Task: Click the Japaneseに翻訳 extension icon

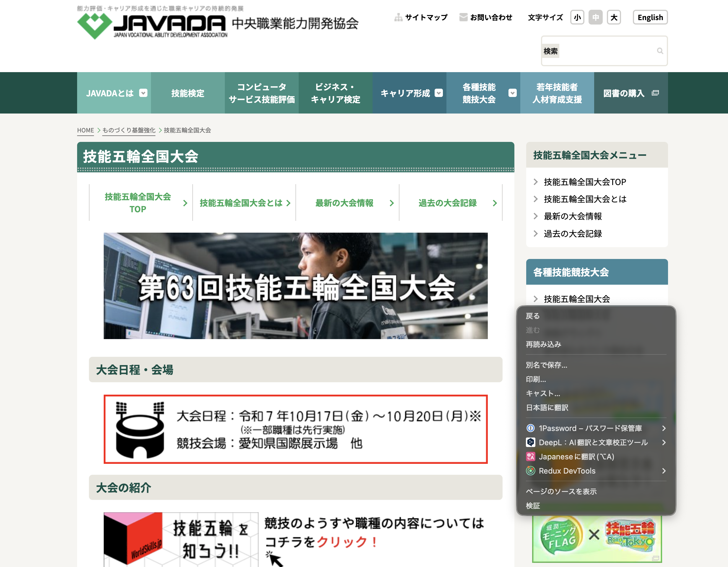Action: (531, 457)
